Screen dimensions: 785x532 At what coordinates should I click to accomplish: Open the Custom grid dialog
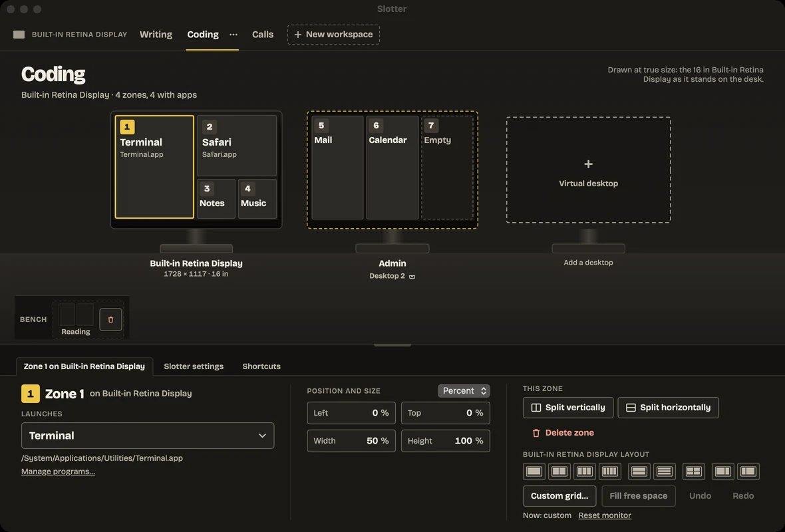click(559, 496)
